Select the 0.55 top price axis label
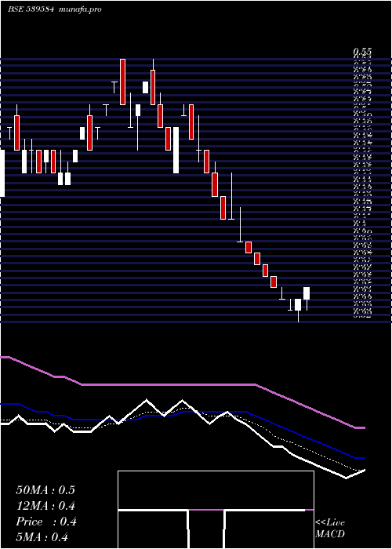 point(362,53)
